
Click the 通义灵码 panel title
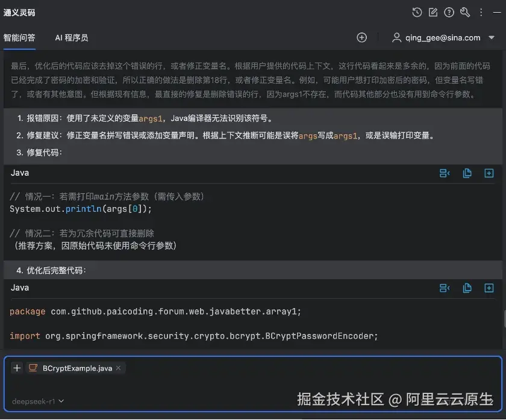pos(19,13)
